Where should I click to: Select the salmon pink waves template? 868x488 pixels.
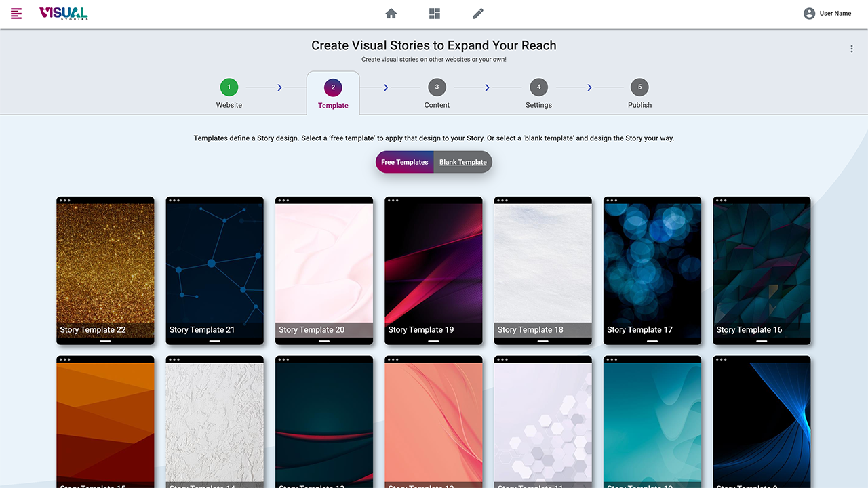tap(434, 422)
